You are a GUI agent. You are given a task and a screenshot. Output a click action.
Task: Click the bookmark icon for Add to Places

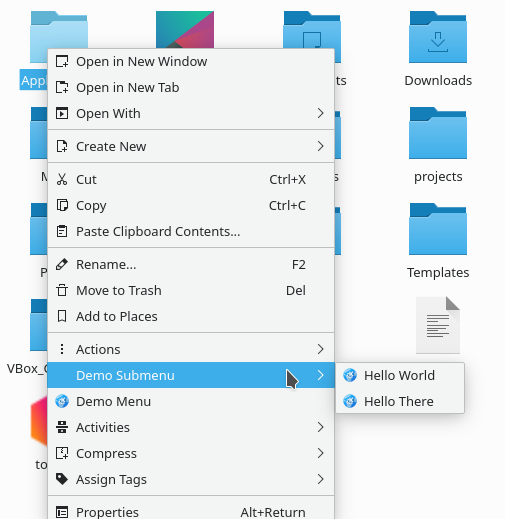coord(62,316)
